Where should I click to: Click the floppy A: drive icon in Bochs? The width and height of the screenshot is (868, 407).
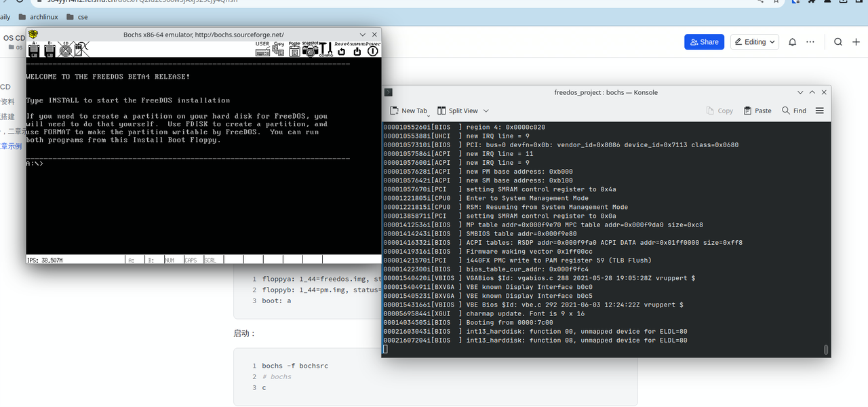(x=33, y=50)
